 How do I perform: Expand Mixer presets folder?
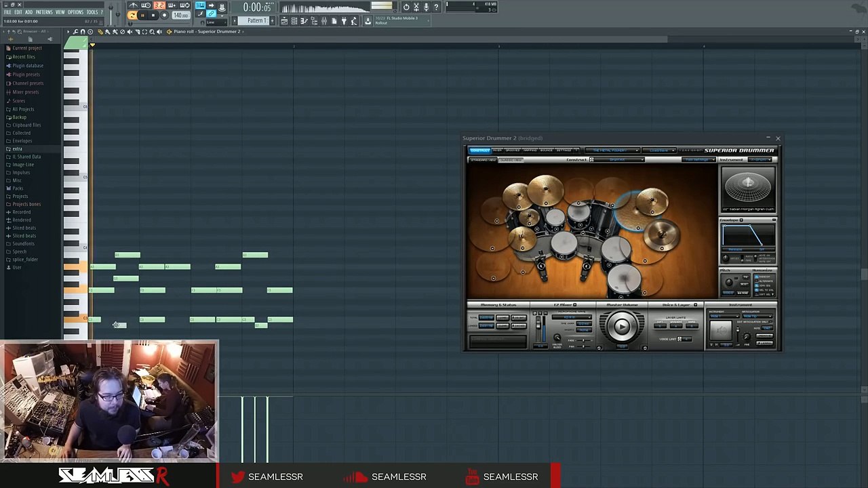pos(26,92)
